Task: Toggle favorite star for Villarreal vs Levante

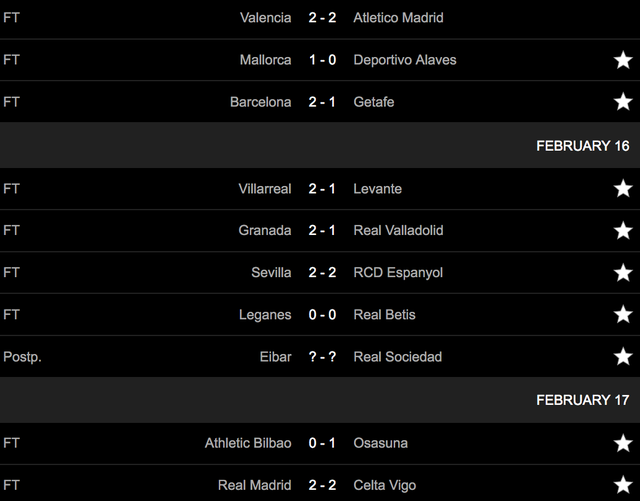Action: pyautogui.click(x=623, y=188)
